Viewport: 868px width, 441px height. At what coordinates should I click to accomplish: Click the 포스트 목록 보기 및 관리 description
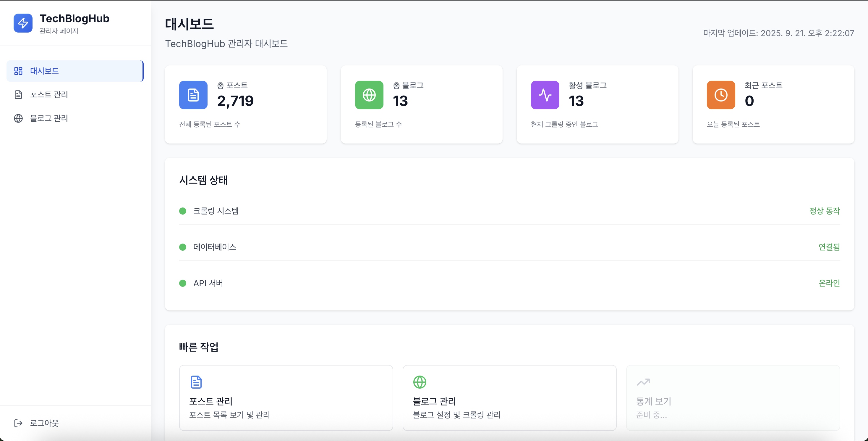[x=229, y=415]
